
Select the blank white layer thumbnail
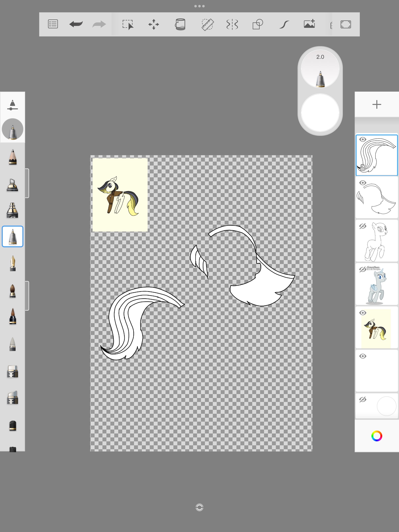click(377, 371)
